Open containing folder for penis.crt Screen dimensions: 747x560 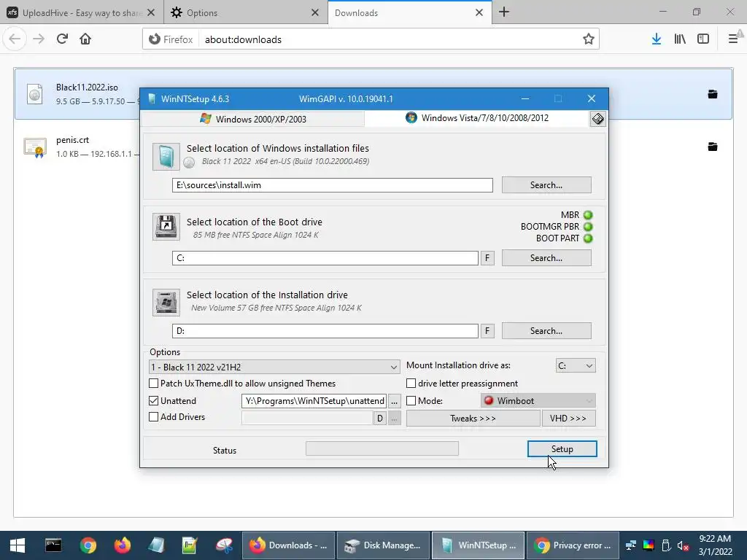coord(713,146)
